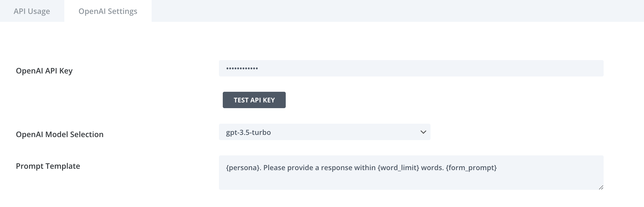Switch to the API Usage tab

pyautogui.click(x=32, y=11)
